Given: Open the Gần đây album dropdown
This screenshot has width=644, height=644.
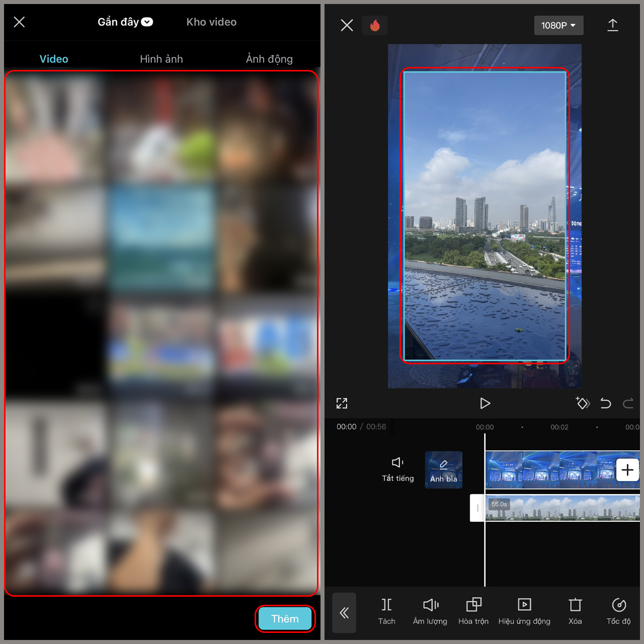Looking at the screenshot, I should point(125,22).
